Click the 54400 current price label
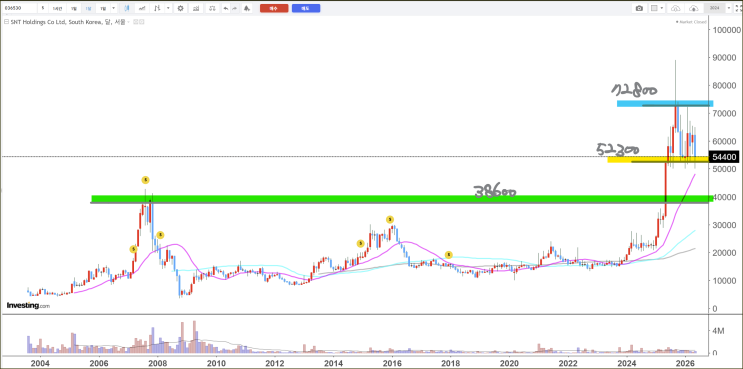Viewport: 743px width, 369px height. click(723, 157)
